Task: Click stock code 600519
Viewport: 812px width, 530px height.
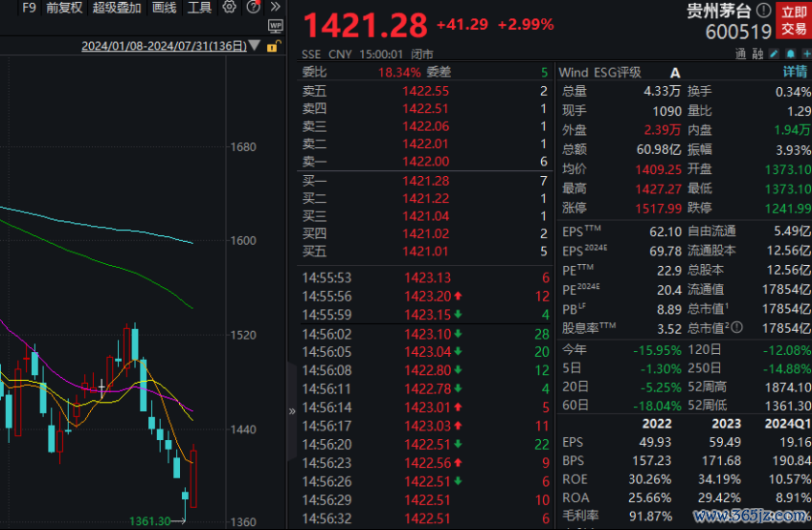Action: pos(738,32)
